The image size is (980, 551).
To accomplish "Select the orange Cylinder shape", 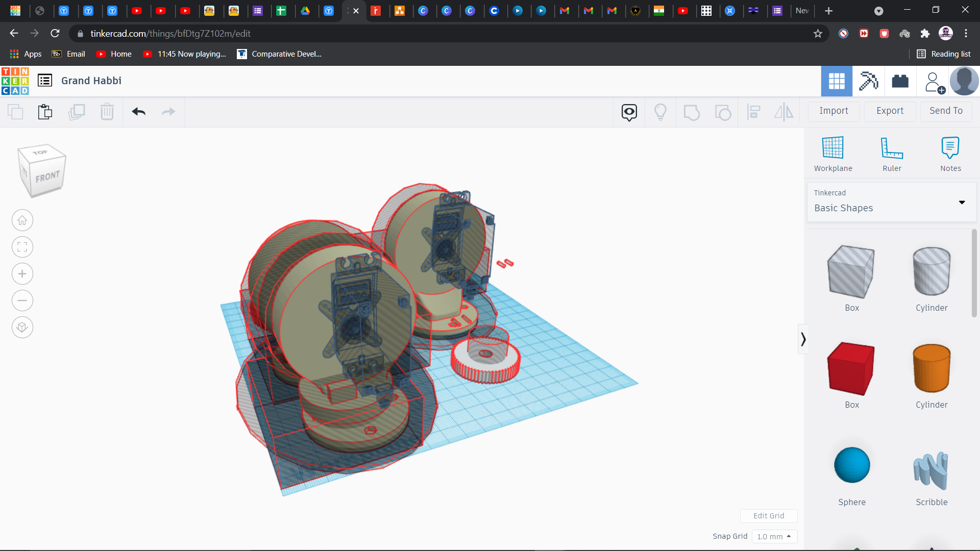I will 931,368.
